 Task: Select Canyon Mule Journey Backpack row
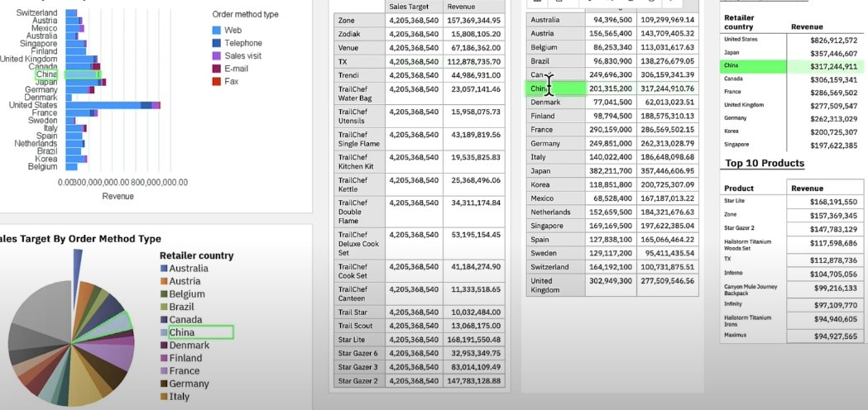792,289
